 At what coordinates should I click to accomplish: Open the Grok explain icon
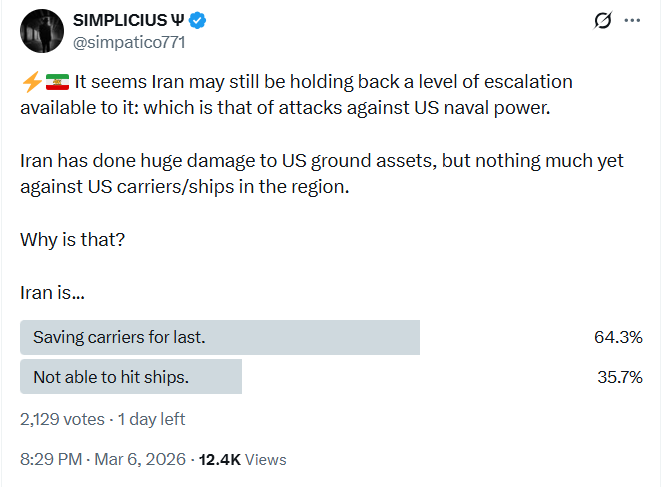tap(603, 21)
